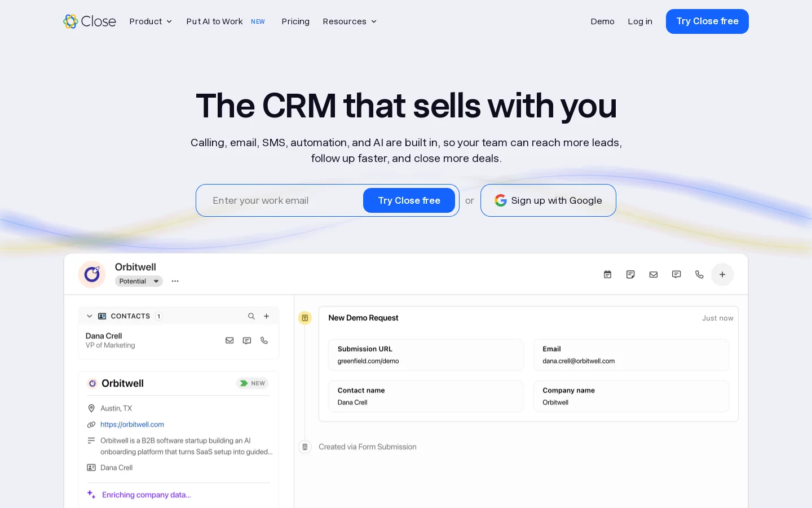Click the Orbitwell company logo avatar
Image resolution: width=812 pixels, height=508 pixels.
tap(92, 274)
